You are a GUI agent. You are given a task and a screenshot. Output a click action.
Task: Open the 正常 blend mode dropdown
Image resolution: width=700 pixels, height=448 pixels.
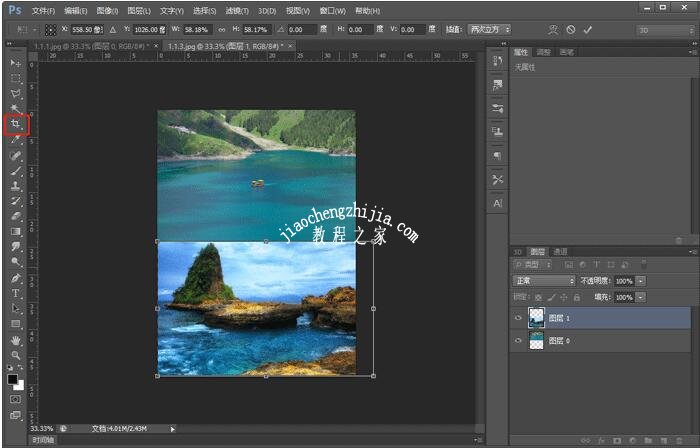click(544, 281)
